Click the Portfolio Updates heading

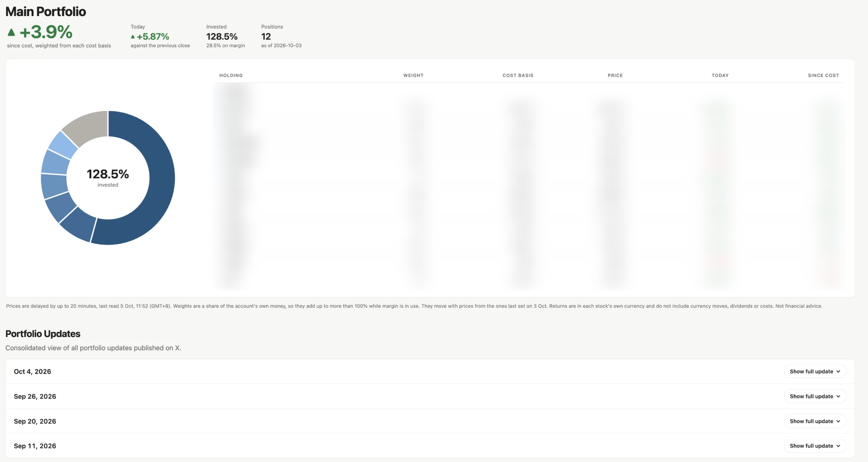point(43,334)
